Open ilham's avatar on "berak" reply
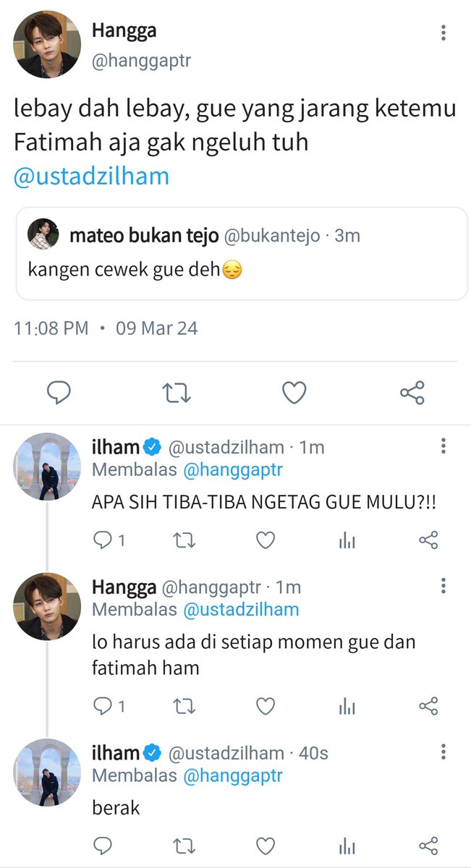The height and width of the screenshot is (868, 471). pos(47,773)
